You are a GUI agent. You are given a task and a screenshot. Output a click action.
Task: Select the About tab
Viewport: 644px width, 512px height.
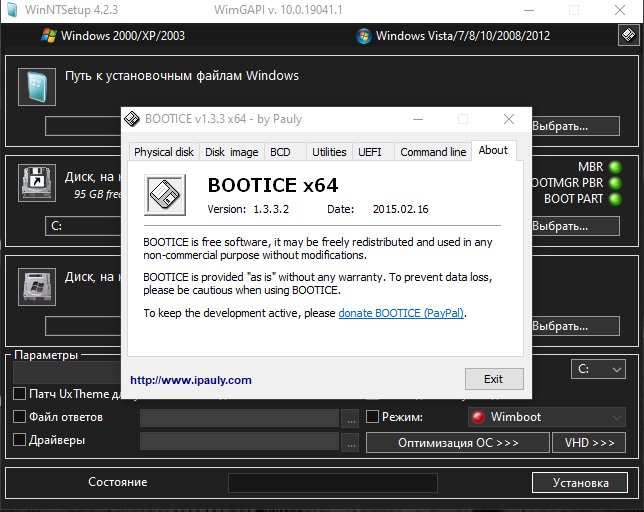493,150
